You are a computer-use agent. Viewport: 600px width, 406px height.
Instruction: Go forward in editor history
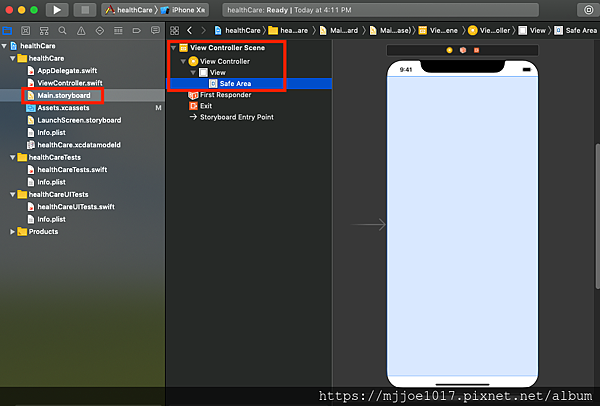(x=204, y=31)
